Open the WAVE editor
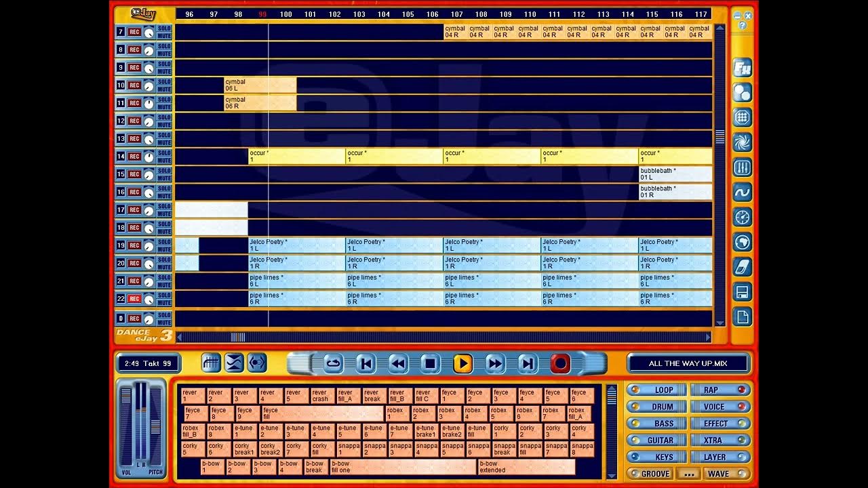 726,474
